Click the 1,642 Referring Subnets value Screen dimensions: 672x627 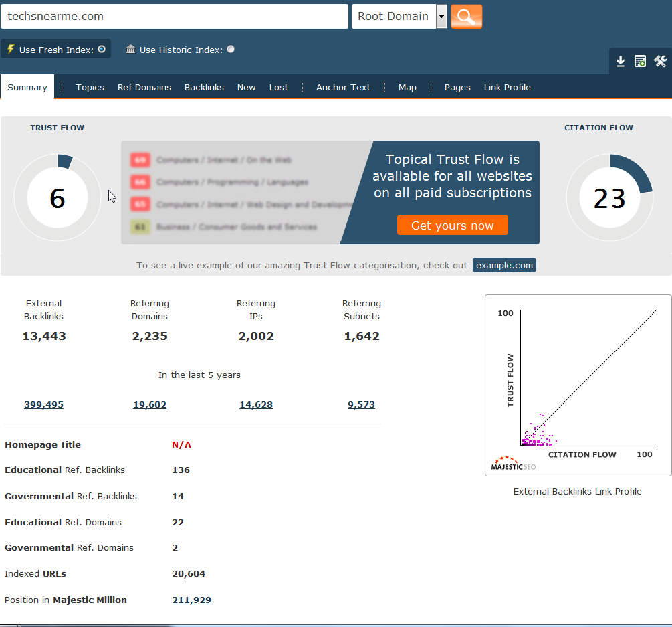coord(362,336)
